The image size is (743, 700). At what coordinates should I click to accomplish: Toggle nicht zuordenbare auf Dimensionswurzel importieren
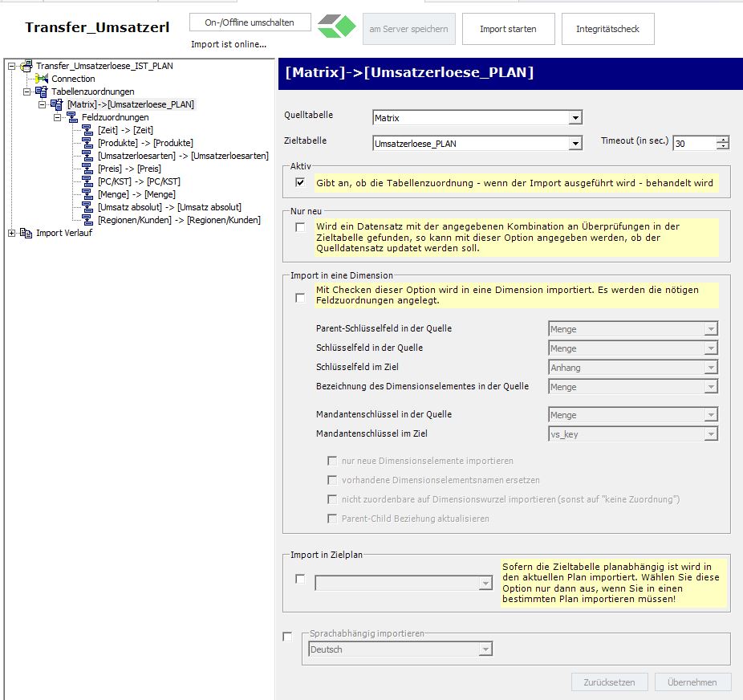(x=332, y=499)
